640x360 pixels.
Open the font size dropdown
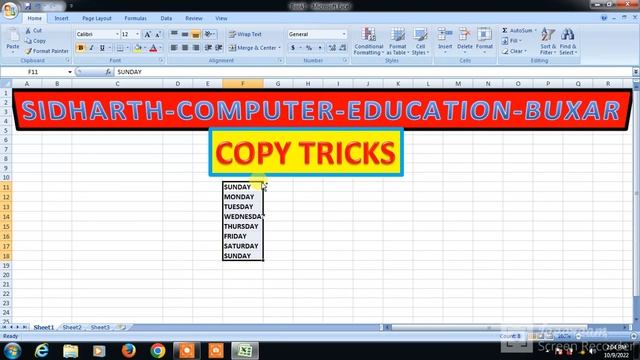pos(137,34)
